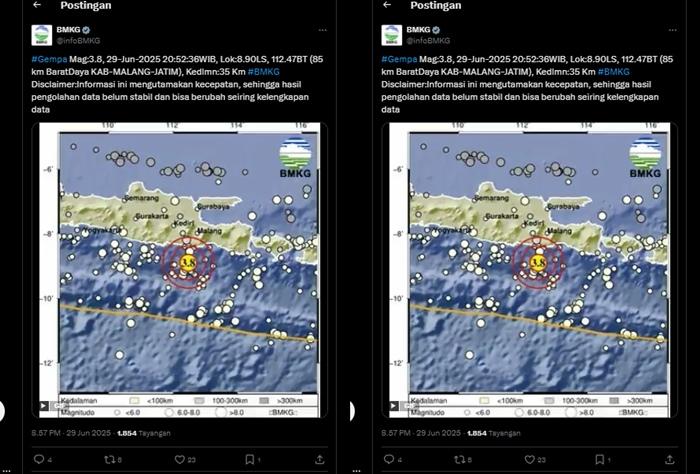Image resolution: width=700 pixels, height=474 pixels.
Task: Open earthquake map image in left post
Action: 179,270
